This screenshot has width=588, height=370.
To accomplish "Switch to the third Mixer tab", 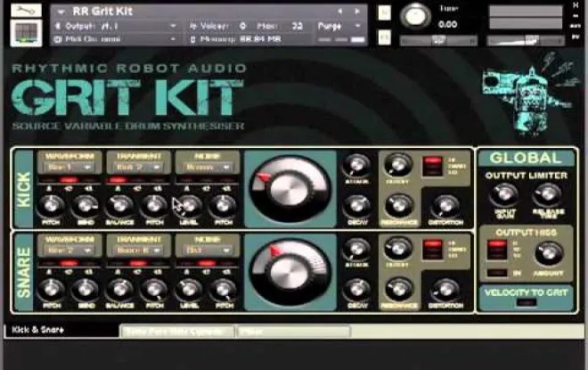I will coord(294,332).
